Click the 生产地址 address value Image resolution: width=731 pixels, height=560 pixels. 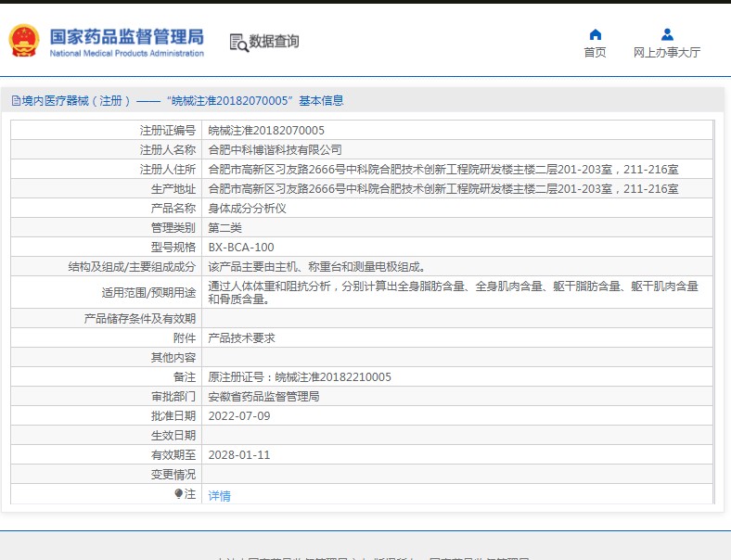pos(443,189)
